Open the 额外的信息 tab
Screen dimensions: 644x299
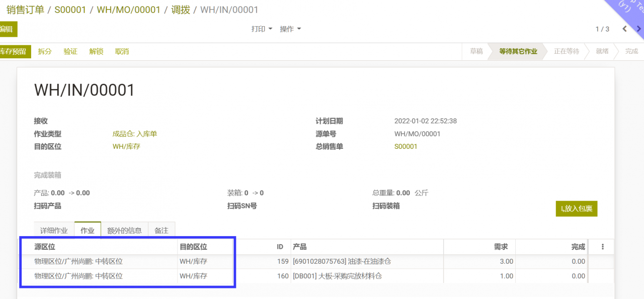point(124,231)
